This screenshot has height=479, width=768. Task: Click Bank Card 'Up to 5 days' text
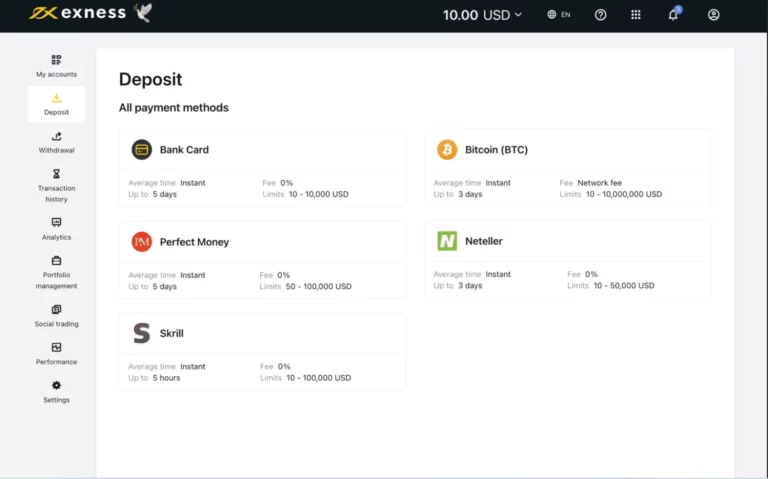click(152, 194)
